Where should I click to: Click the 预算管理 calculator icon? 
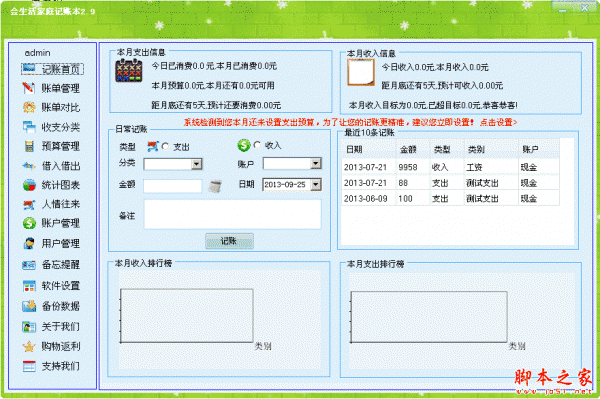point(29,146)
